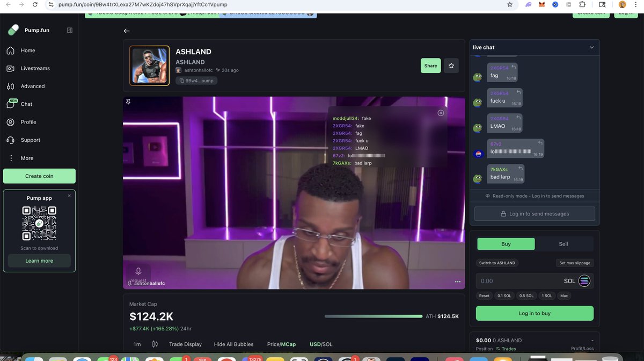Select the Buy tab

[506, 244]
